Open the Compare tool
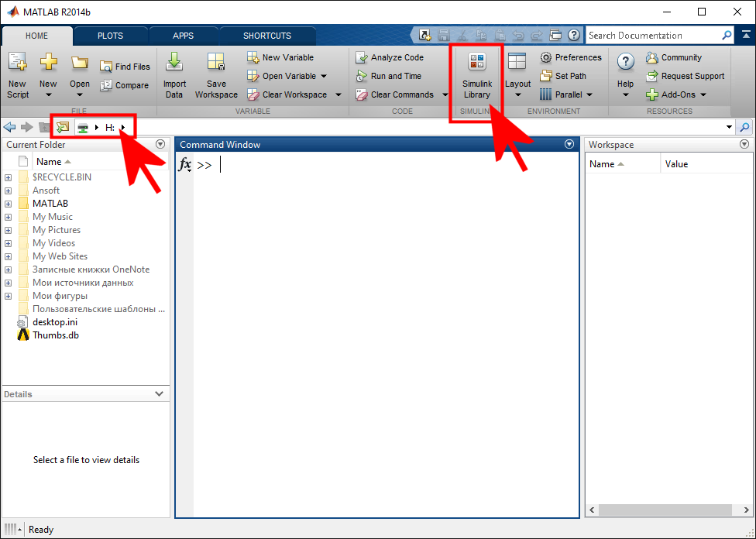Image resolution: width=756 pixels, height=539 pixels. (125, 85)
